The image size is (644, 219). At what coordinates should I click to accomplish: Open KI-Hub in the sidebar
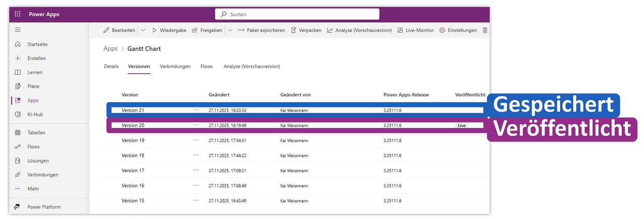[35, 115]
